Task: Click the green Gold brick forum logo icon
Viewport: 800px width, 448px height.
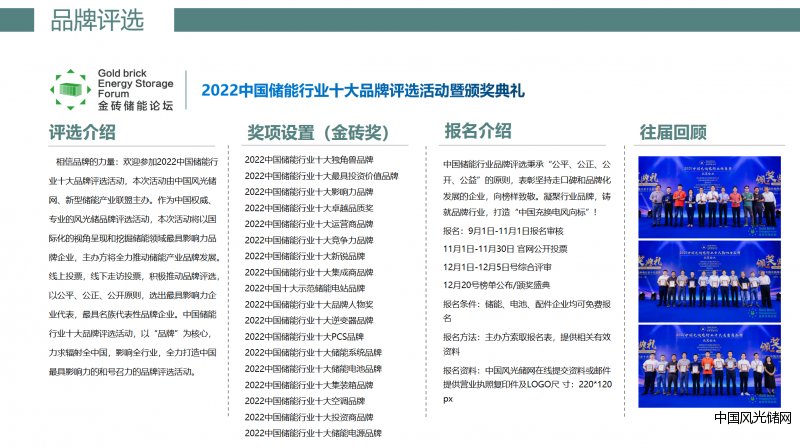Action: tap(70, 90)
